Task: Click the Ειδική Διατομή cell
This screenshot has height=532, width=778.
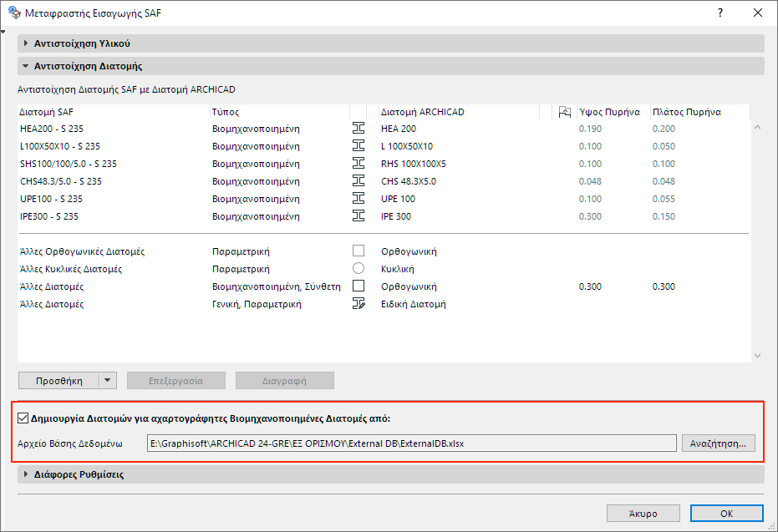Action: pyautogui.click(x=414, y=304)
